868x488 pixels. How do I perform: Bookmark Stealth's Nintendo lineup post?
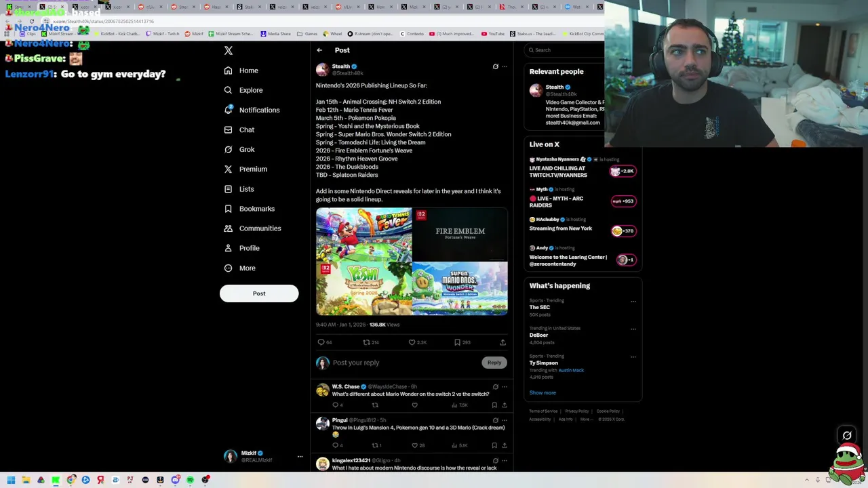[x=457, y=342]
